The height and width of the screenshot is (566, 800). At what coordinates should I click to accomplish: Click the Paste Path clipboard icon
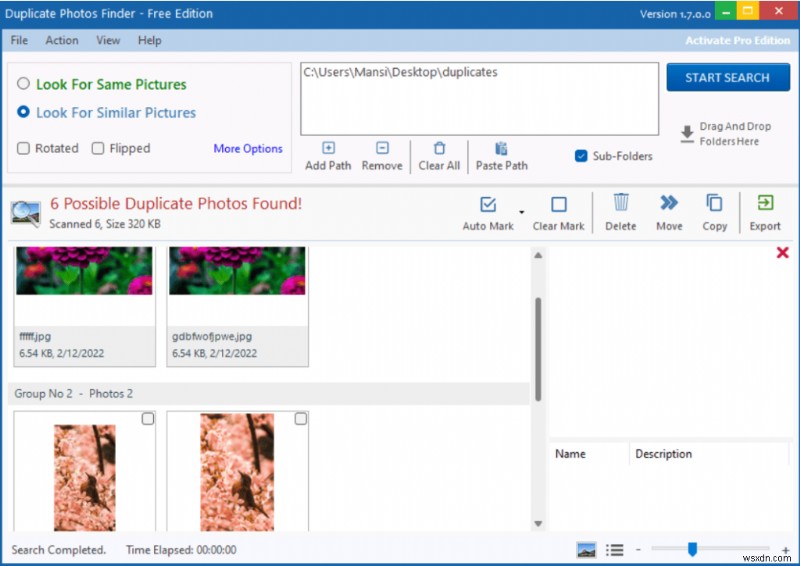pyautogui.click(x=502, y=148)
